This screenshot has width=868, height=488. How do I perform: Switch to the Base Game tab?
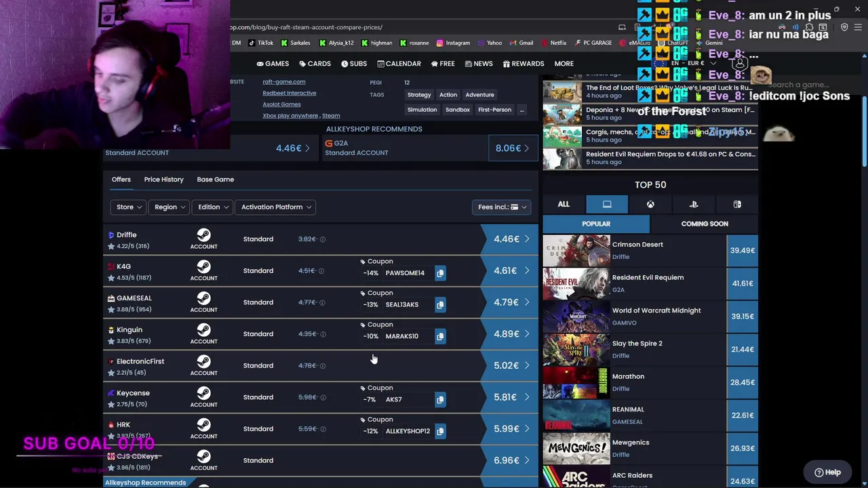pyautogui.click(x=215, y=180)
